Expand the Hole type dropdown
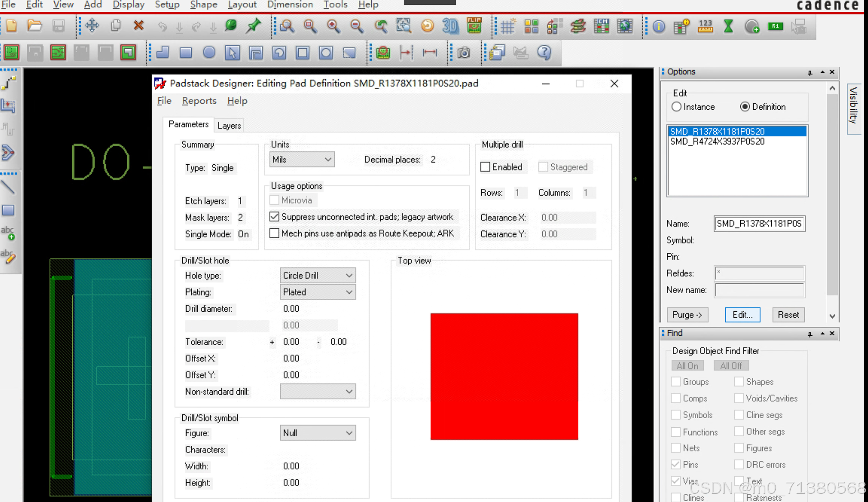Viewport: 868px width, 502px height. [317, 276]
